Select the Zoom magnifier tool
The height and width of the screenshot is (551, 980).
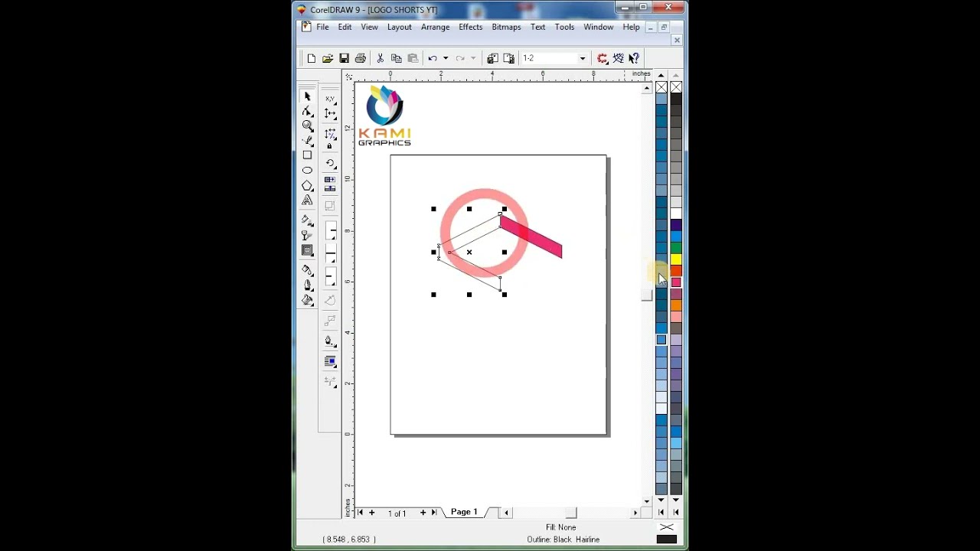(x=307, y=126)
